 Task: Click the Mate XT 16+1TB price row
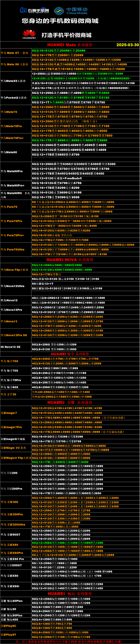click(85, 55)
